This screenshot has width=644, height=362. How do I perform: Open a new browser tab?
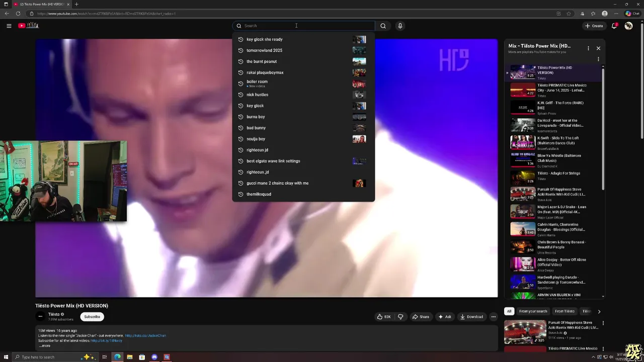point(76,4)
